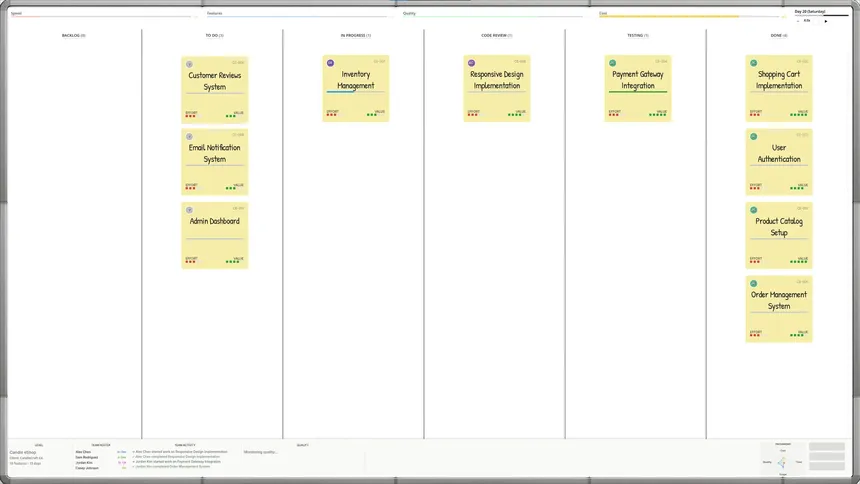
Task: Select Alex Chen in the team roster
Action: click(83, 452)
